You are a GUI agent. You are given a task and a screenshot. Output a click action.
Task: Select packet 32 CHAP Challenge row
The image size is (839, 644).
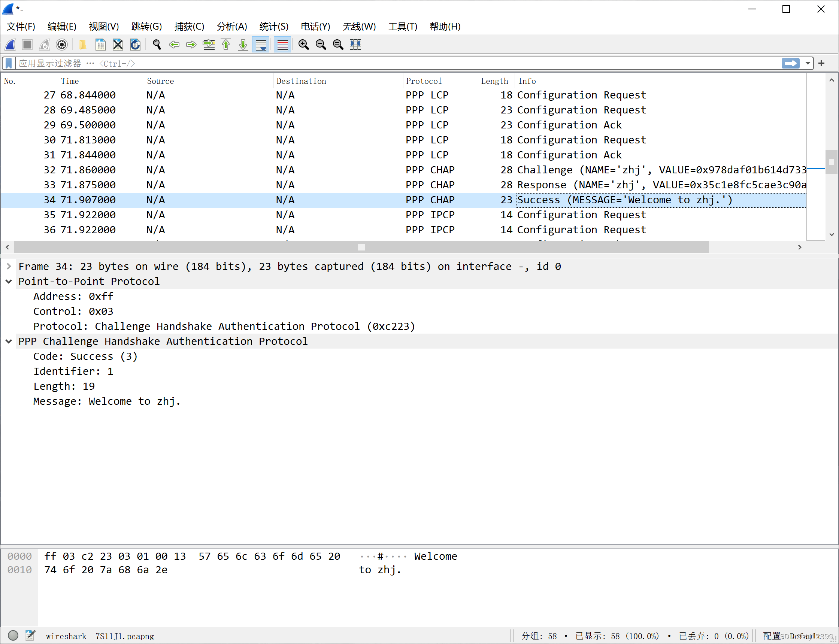(403, 170)
